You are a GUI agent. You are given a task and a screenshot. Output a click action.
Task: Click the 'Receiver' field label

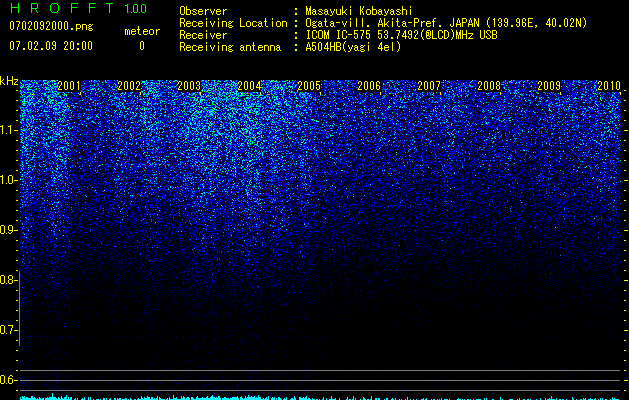pos(203,35)
